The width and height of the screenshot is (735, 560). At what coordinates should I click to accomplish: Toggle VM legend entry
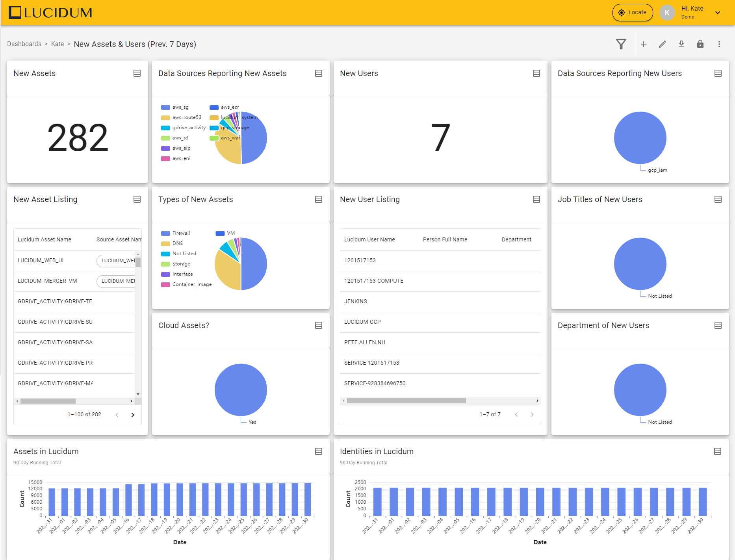(225, 233)
